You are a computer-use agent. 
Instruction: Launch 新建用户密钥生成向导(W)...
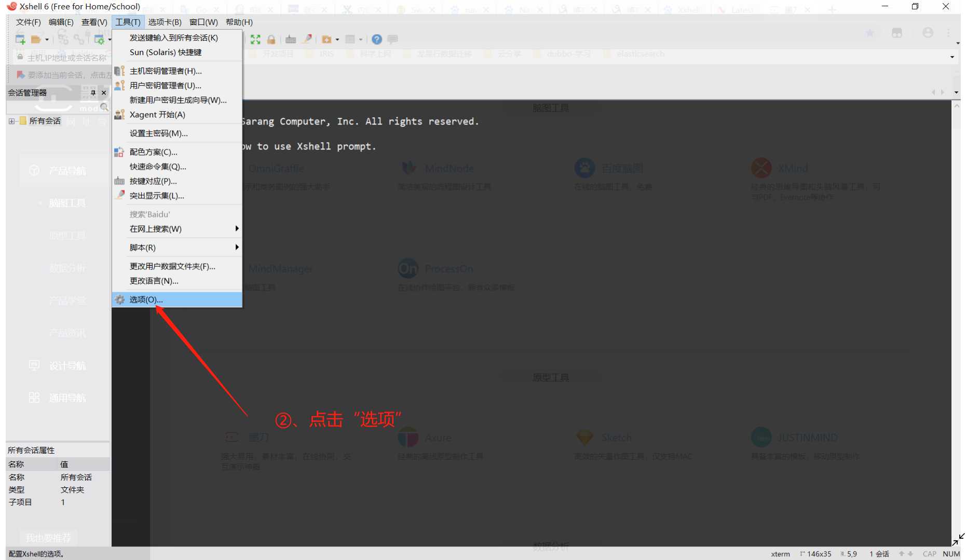[177, 100]
